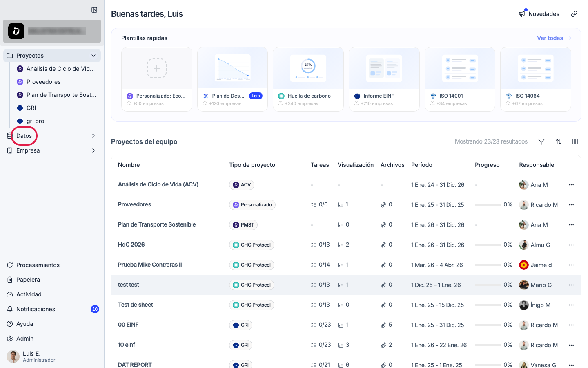Open more options for Prueba Mike Contreras II row
This screenshot has height=368, width=588.
[x=571, y=265]
